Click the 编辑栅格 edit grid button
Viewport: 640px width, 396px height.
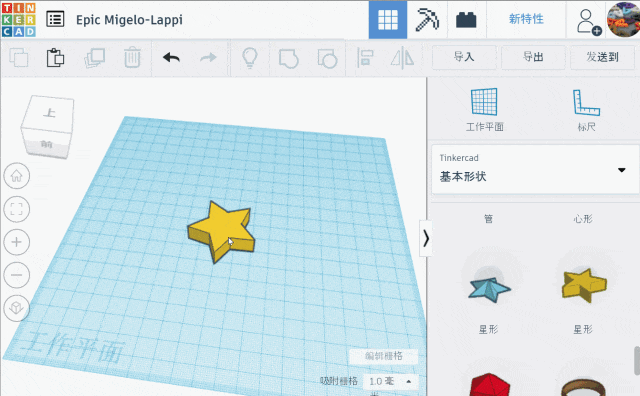point(384,356)
